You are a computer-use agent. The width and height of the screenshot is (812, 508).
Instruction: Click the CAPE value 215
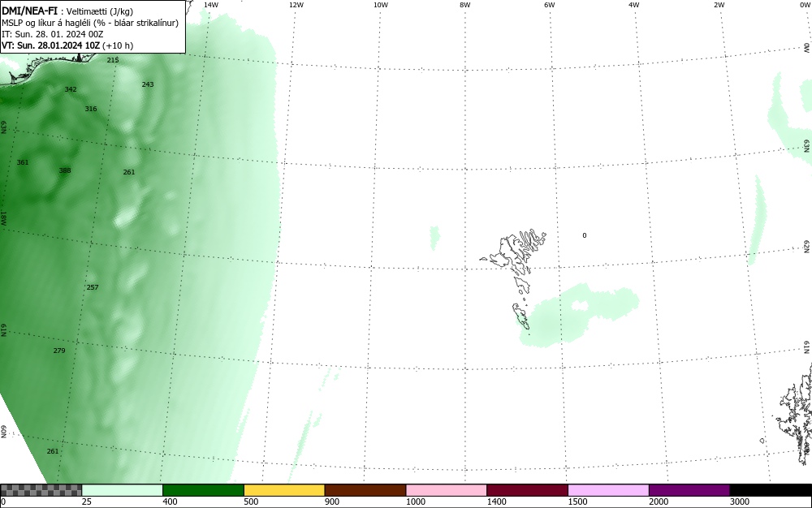(113, 60)
